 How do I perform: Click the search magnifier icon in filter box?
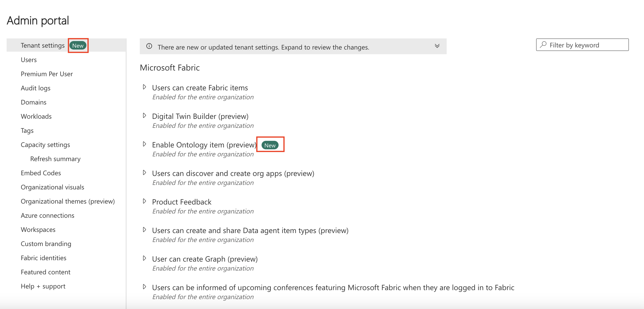[x=543, y=45]
